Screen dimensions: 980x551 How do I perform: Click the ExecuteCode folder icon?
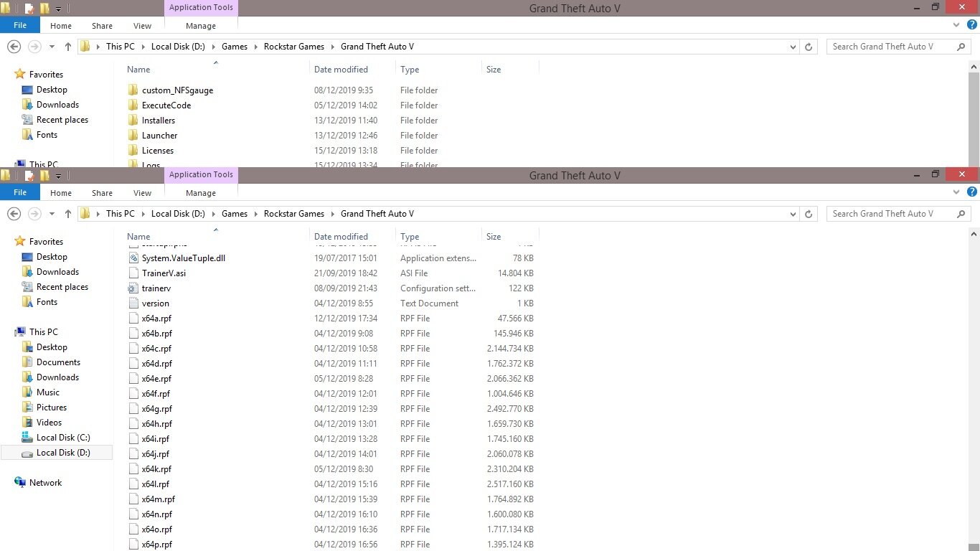pyautogui.click(x=133, y=105)
